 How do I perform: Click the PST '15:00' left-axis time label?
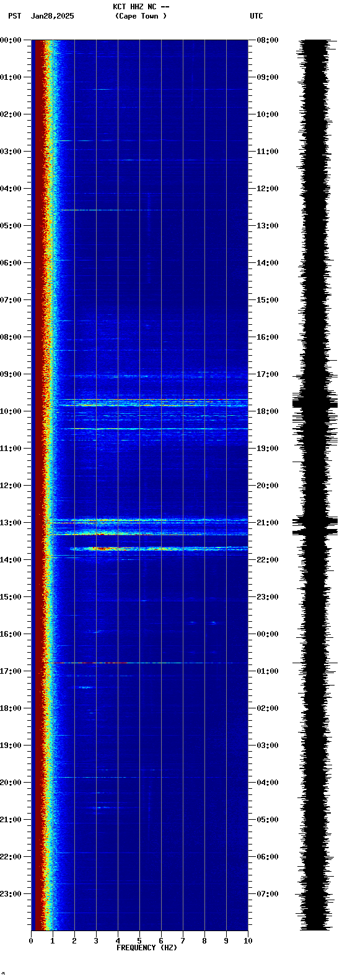point(11,597)
